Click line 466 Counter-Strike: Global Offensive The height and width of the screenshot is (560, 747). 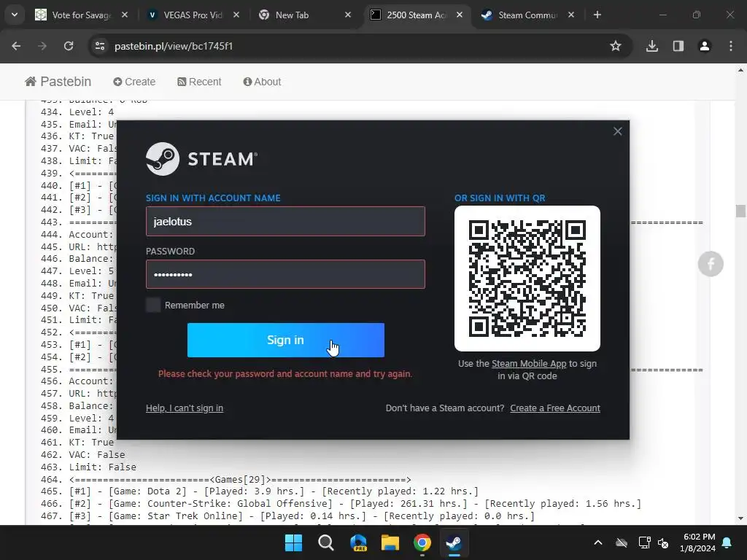pos(355,504)
